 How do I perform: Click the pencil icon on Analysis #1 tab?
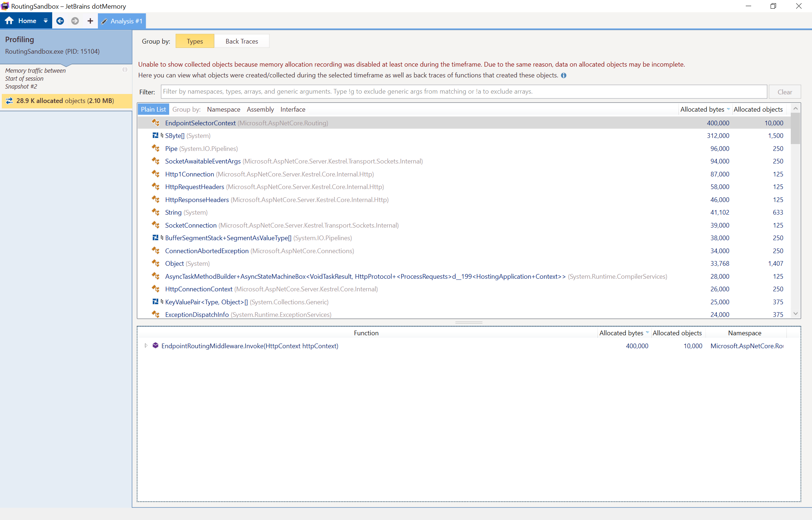click(104, 21)
